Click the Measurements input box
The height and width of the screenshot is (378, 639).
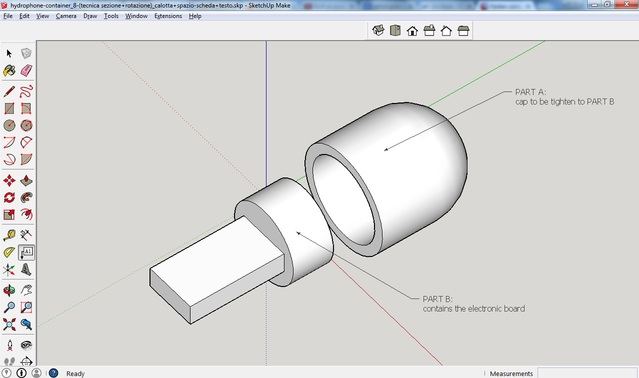[587, 373]
